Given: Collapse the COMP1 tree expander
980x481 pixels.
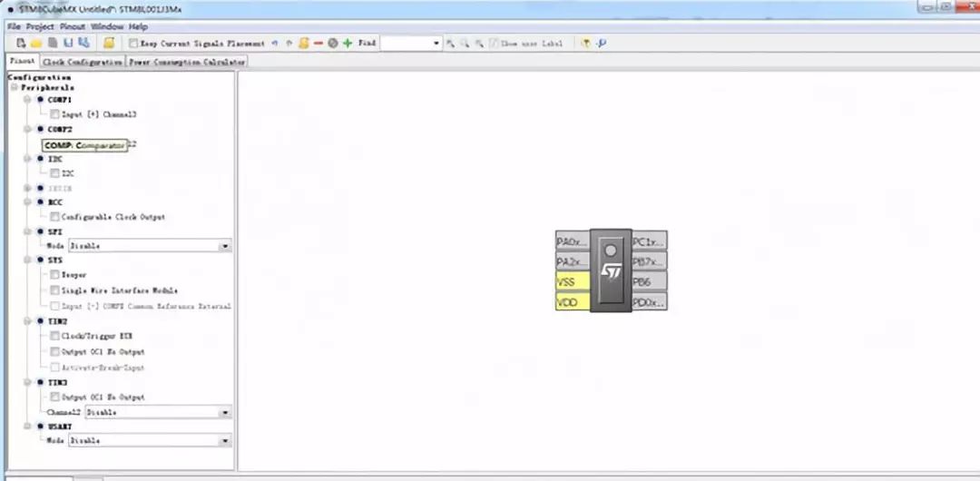Looking at the screenshot, I should click(27, 100).
